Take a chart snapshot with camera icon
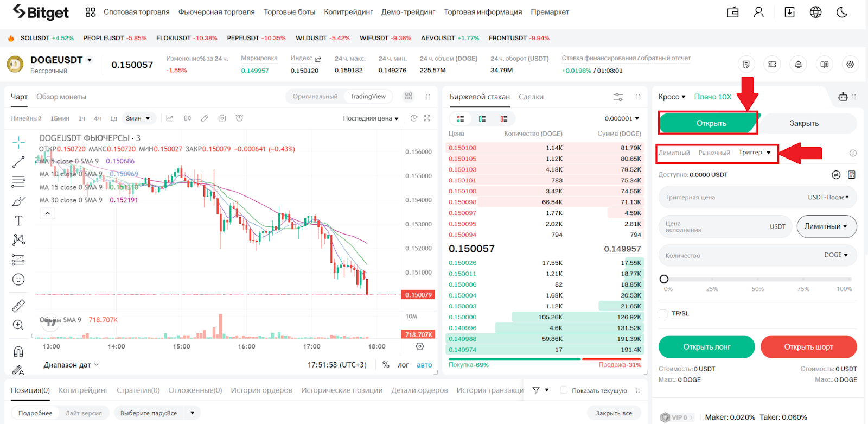 point(222,118)
